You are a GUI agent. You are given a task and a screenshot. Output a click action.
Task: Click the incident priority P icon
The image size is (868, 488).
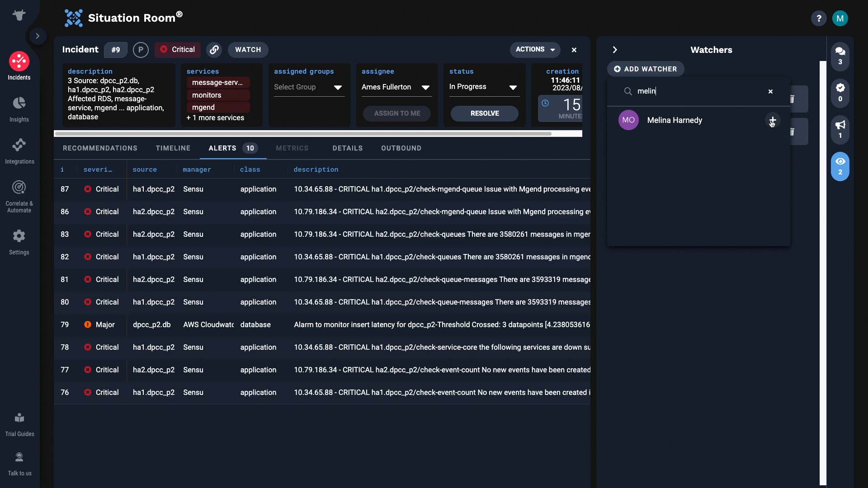pyautogui.click(x=141, y=50)
